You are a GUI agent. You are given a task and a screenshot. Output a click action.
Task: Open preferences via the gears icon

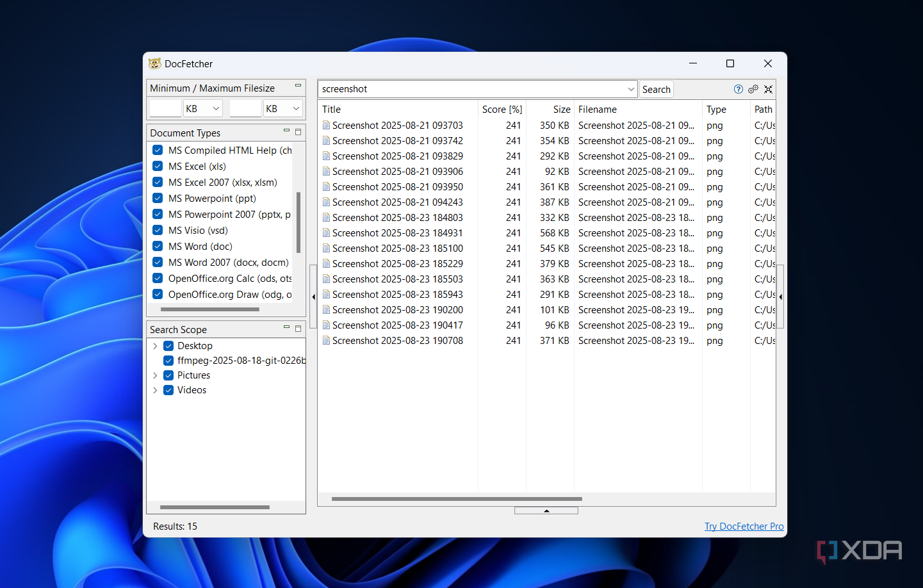coord(753,89)
